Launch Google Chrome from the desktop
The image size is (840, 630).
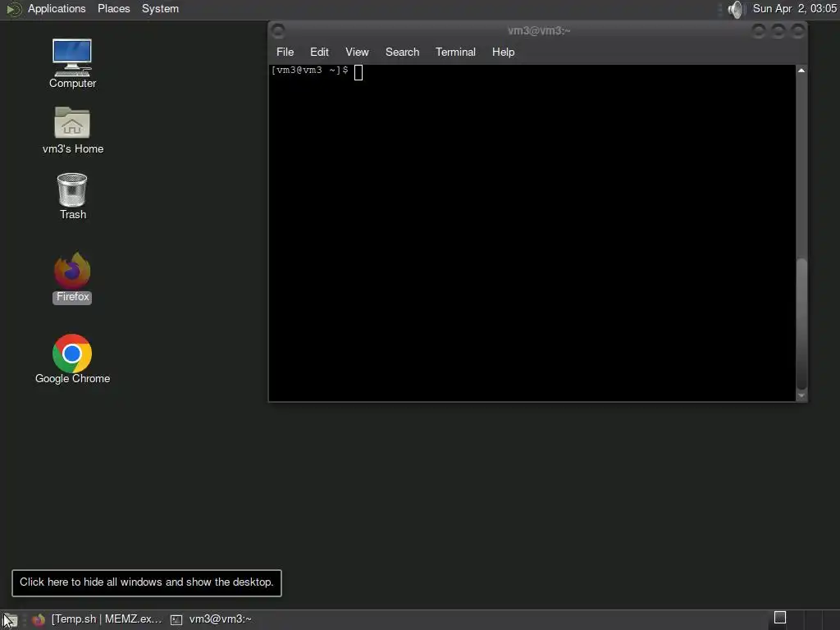72,359
